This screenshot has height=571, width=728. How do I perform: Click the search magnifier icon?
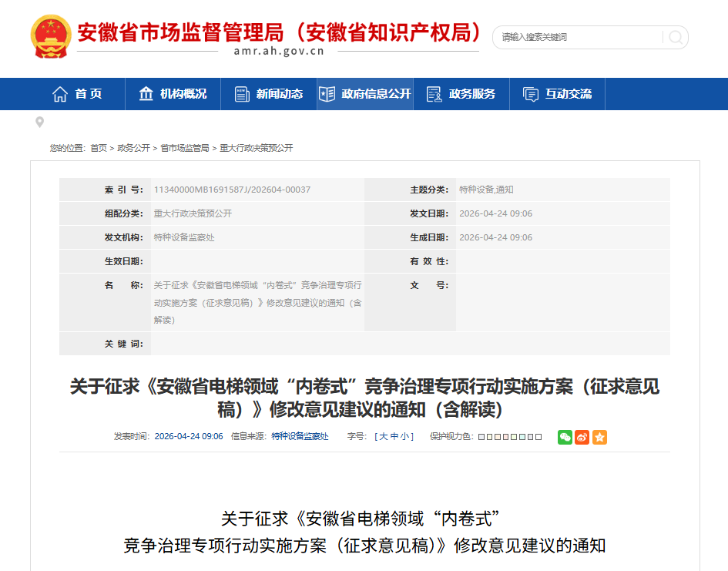click(675, 37)
